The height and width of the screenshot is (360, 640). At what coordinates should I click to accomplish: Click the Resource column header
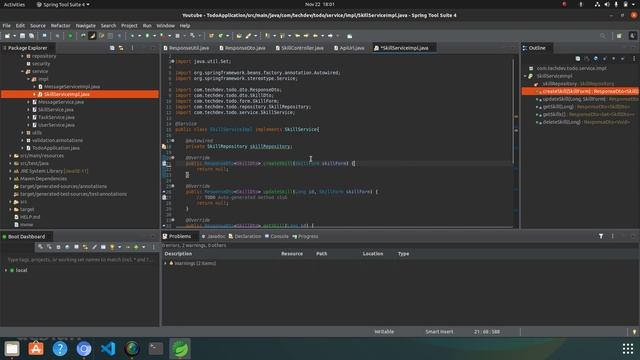292,253
